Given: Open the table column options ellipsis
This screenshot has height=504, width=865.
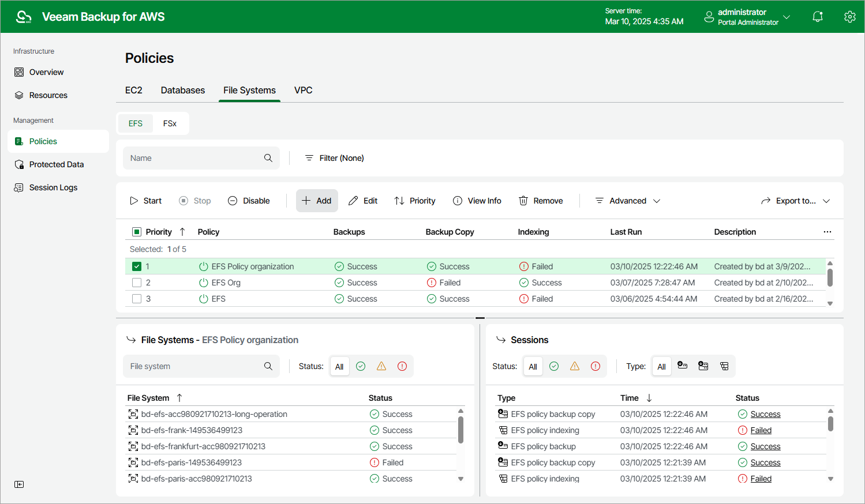Looking at the screenshot, I should click(827, 232).
